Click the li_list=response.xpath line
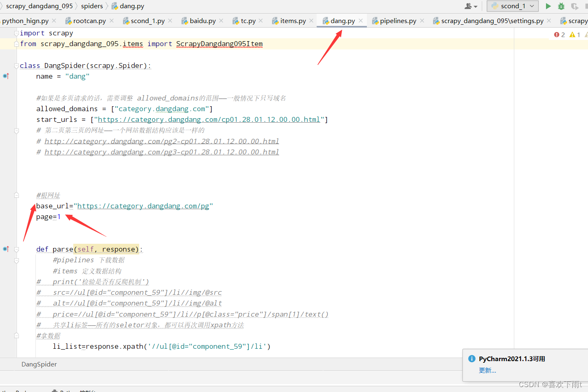Screen dimensions: 588x392 click(x=162, y=346)
